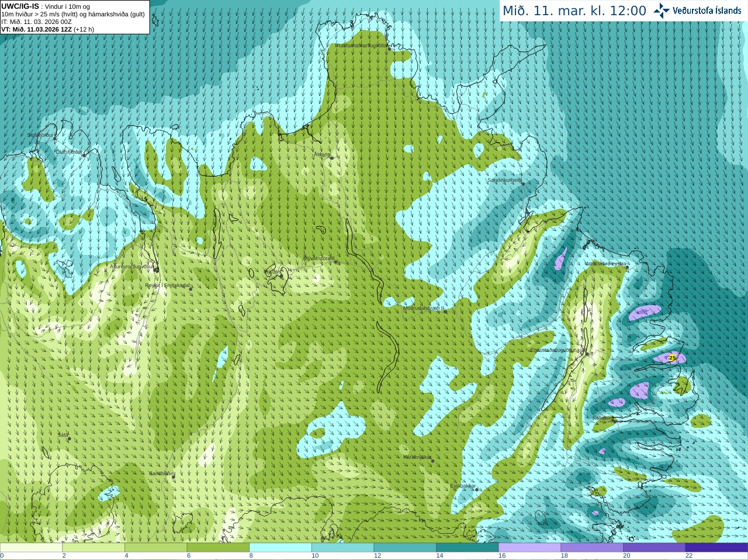Click the 6–8 m/s olive green legend swatch

coord(218,548)
